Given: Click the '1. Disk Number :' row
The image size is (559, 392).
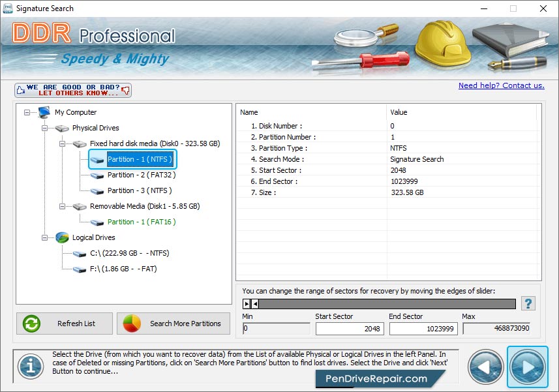Looking at the screenshot, I should click(388, 126).
